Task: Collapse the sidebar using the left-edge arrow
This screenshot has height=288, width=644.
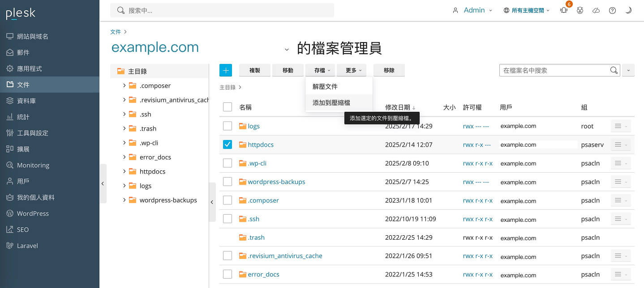Action: click(103, 183)
